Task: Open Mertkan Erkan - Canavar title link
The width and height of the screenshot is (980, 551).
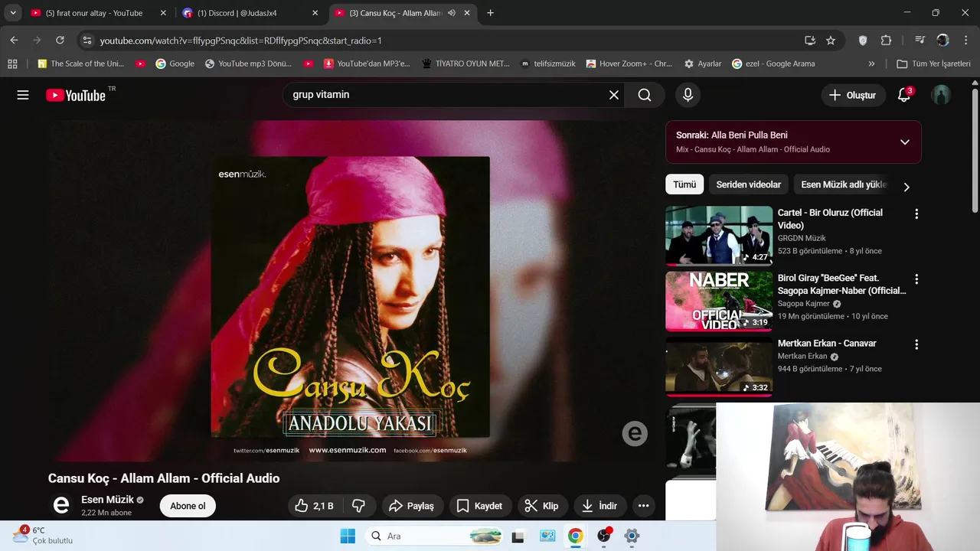Action: [x=827, y=344]
